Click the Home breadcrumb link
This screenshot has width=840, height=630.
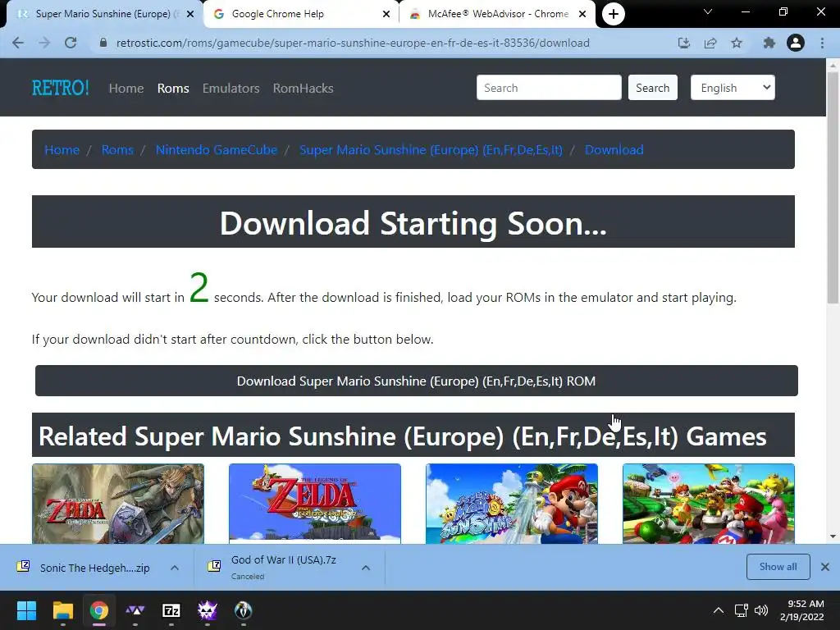click(62, 150)
